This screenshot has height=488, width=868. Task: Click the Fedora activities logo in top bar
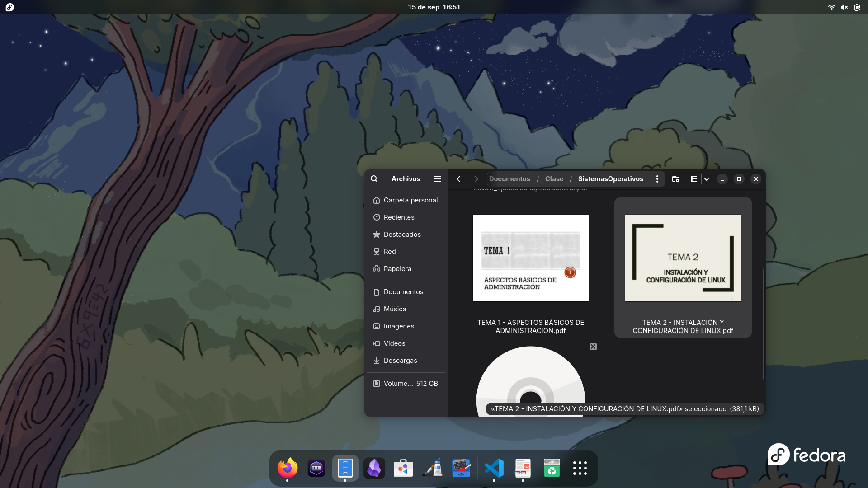(x=10, y=7)
